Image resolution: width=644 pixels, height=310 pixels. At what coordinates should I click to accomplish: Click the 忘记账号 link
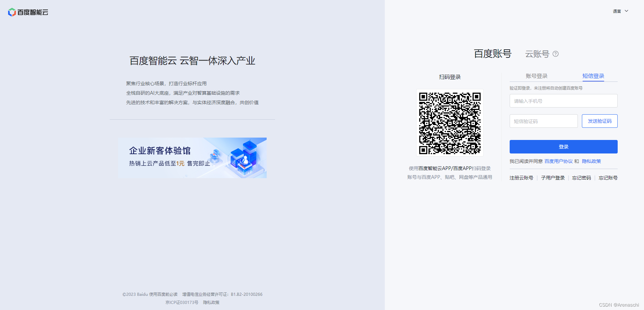tap(608, 178)
